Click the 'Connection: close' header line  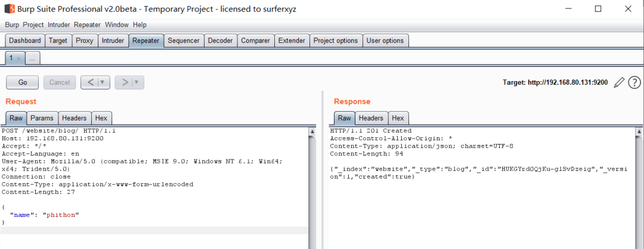coord(36,177)
